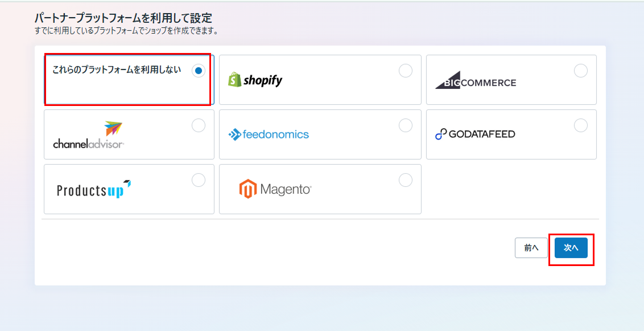The width and height of the screenshot is (644, 331).
Task: Click the Shopify logo
Action: coord(255,80)
